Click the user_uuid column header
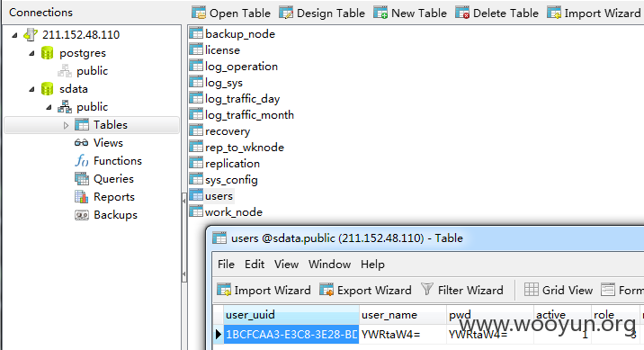The height and width of the screenshot is (350, 644). click(x=291, y=315)
